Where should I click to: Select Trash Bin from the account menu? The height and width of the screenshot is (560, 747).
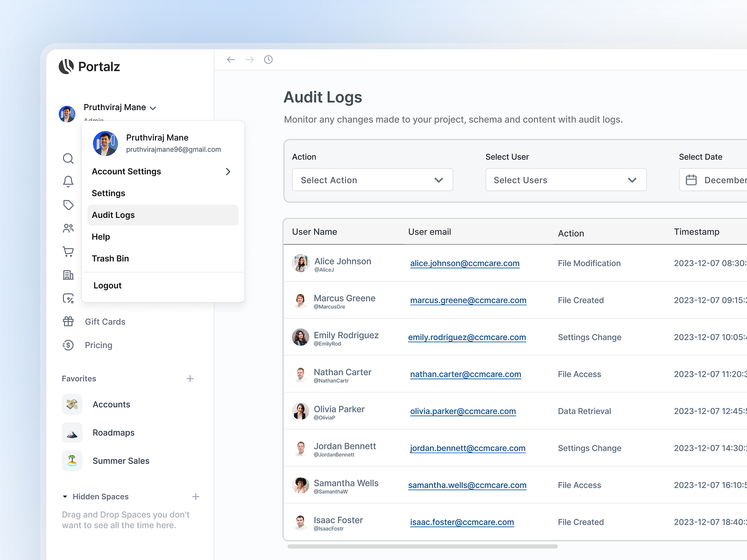pos(110,258)
